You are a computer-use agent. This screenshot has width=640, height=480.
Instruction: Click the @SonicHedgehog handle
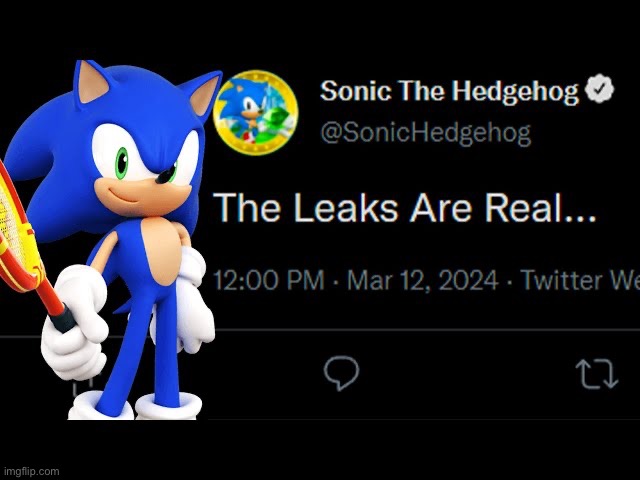[x=426, y=133]
